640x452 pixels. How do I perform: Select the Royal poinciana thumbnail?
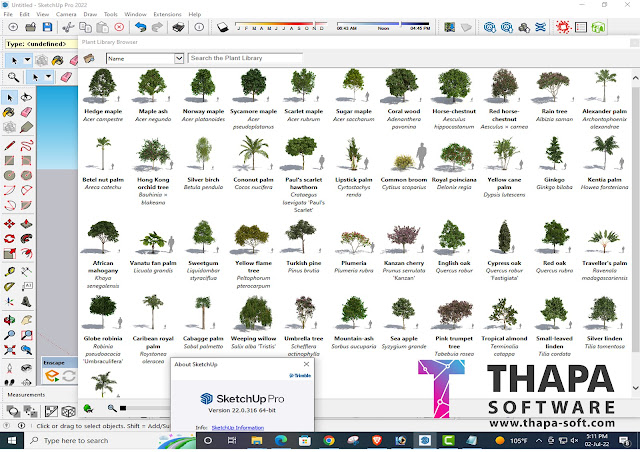click(454, 156)
